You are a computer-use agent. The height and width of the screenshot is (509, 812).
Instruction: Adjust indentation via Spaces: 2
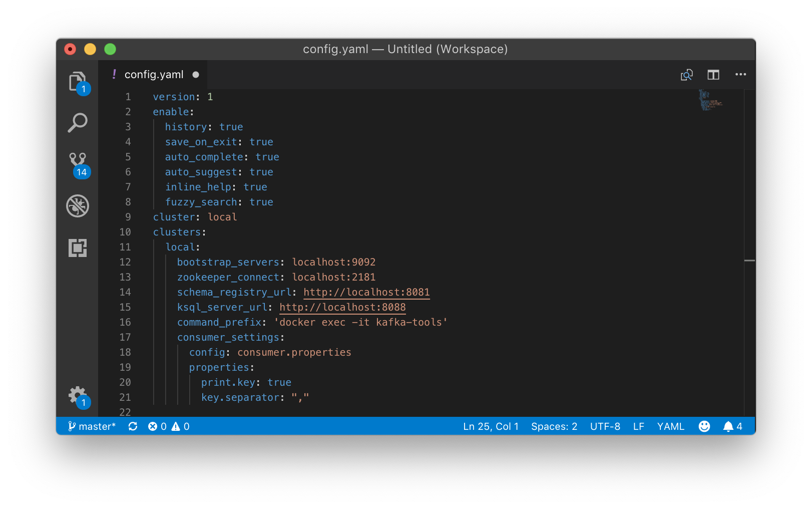[554, 426]
